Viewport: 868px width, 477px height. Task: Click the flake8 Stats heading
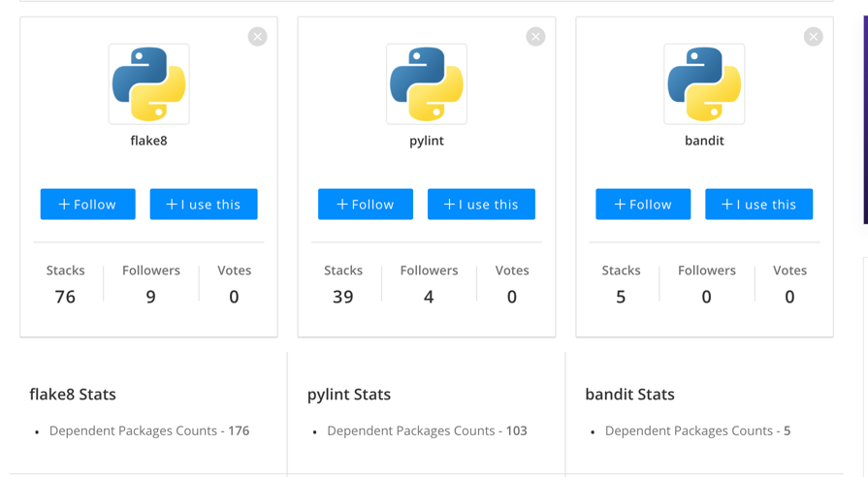pyautogui.click(x=73, y=394)
